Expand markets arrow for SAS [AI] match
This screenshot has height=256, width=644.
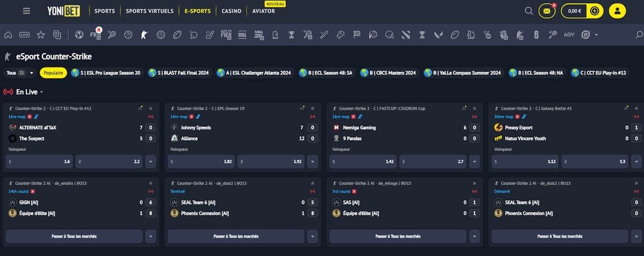pos(474,236)
